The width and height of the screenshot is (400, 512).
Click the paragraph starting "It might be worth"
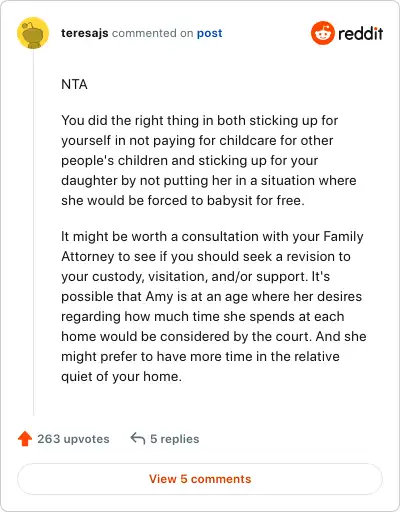(x=214, y=306)
